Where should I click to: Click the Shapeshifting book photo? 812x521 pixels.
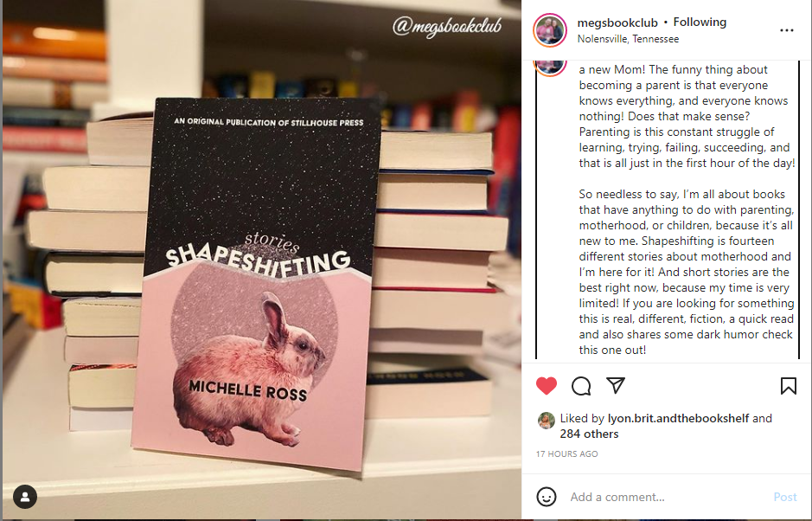(x=261, y=260)
